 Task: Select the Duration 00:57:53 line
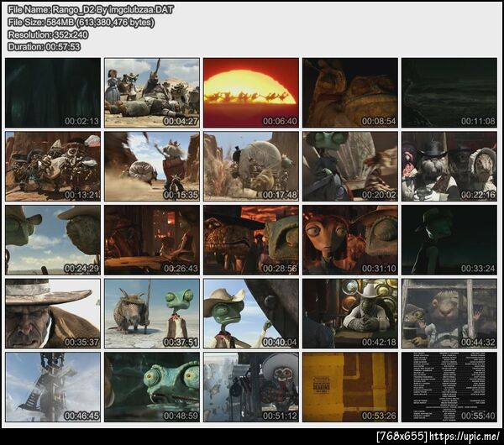44,47
